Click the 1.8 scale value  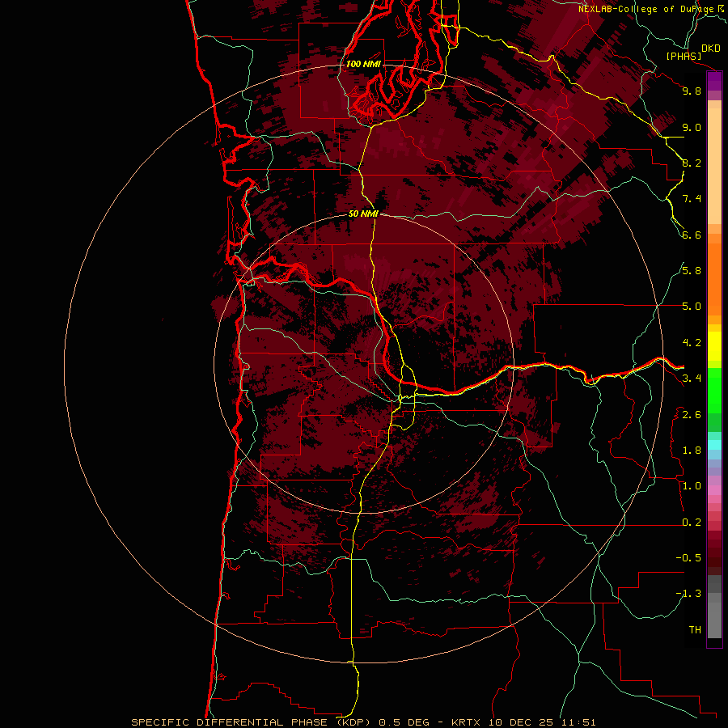[x=692, y=451]
